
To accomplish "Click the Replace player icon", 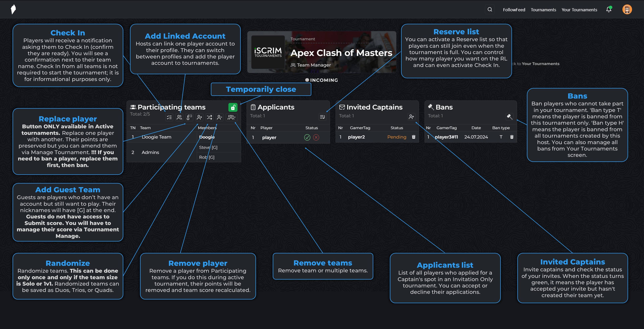I will pyautogui.click(x=189, y=117).
